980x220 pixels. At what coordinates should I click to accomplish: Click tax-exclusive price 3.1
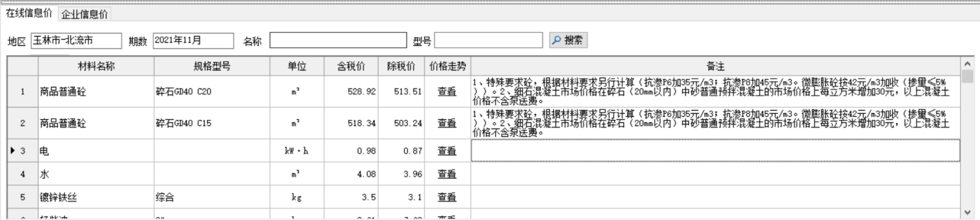click(x=401, y=197)
